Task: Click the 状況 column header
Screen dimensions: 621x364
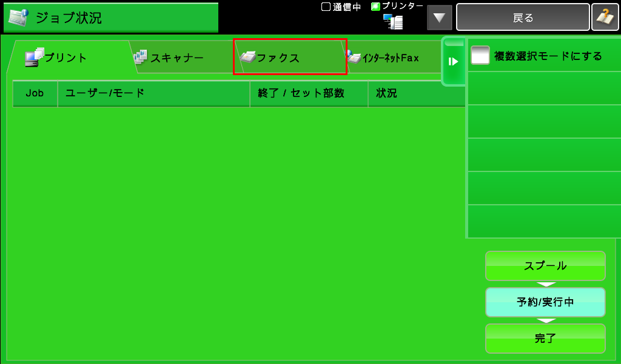Action: [x=416, y=94]
